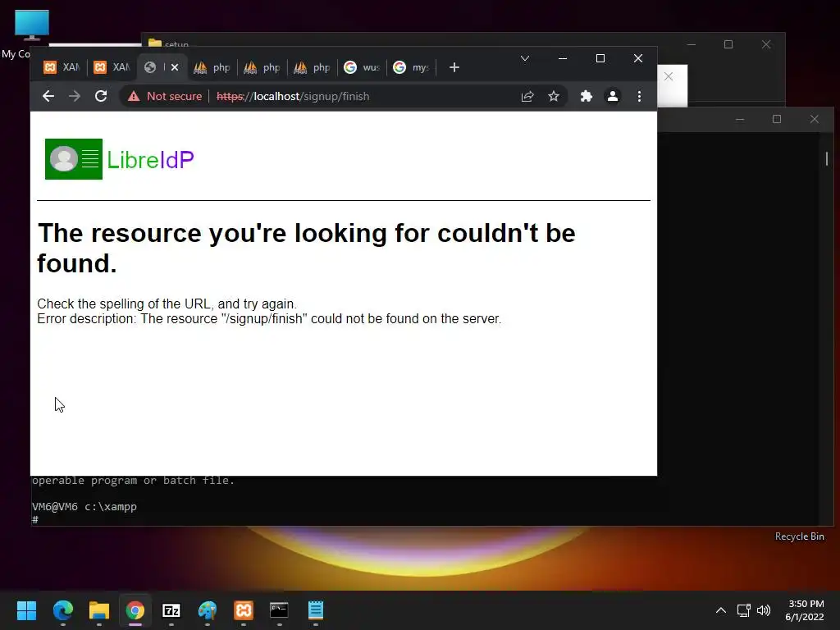
Task: Open a new tab with plus button
Action: click(454, 67)
